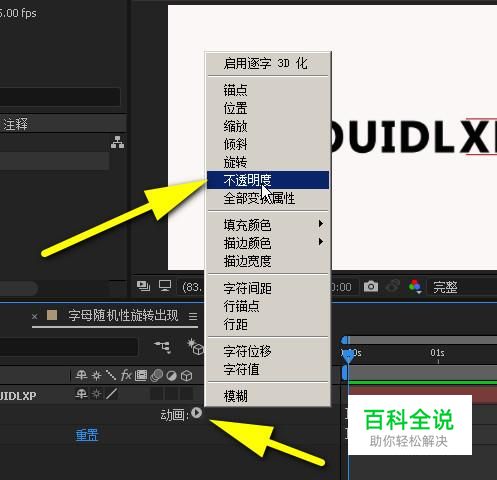Open the project flowchart icon
Image resolution: width=497 pixels, height=480 pixels.
point(117,142)
